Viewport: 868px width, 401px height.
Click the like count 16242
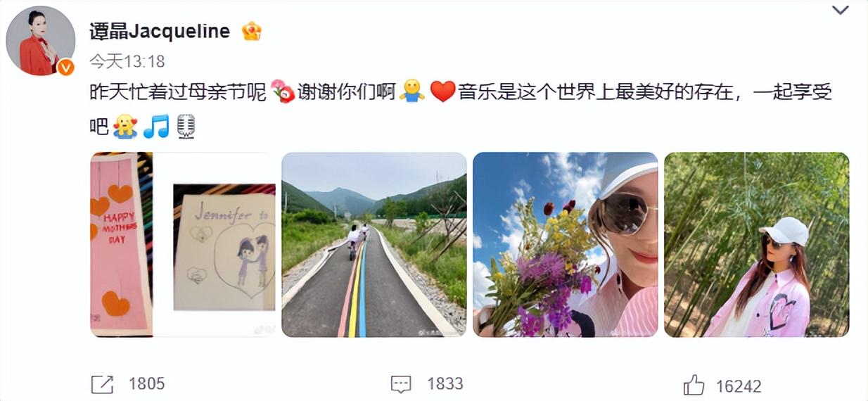(x=739, y=386)
